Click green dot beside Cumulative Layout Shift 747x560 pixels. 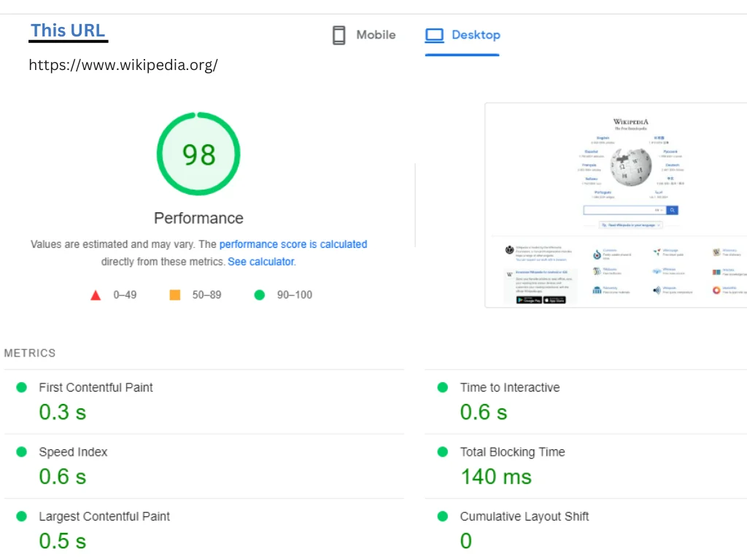pos(443,516)
